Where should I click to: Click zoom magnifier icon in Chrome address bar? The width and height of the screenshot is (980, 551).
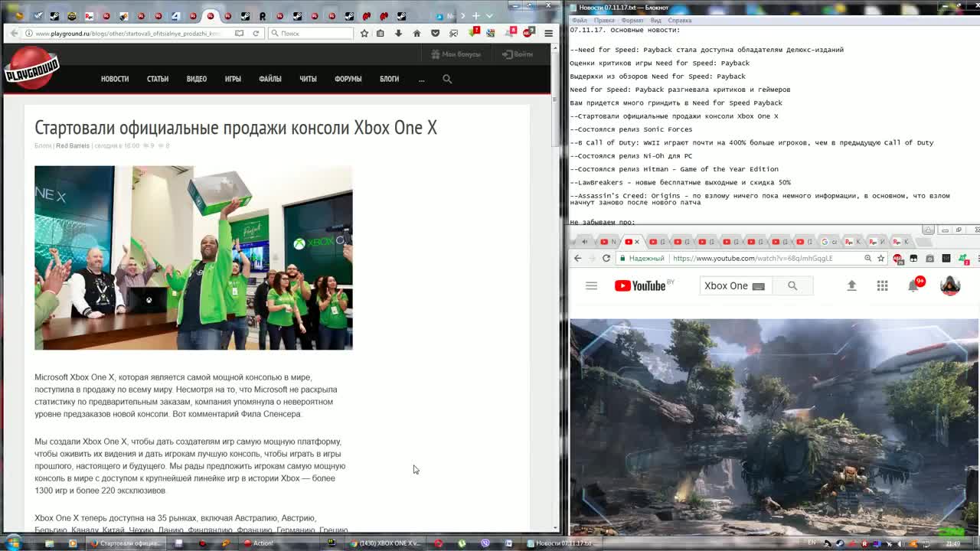867,258
